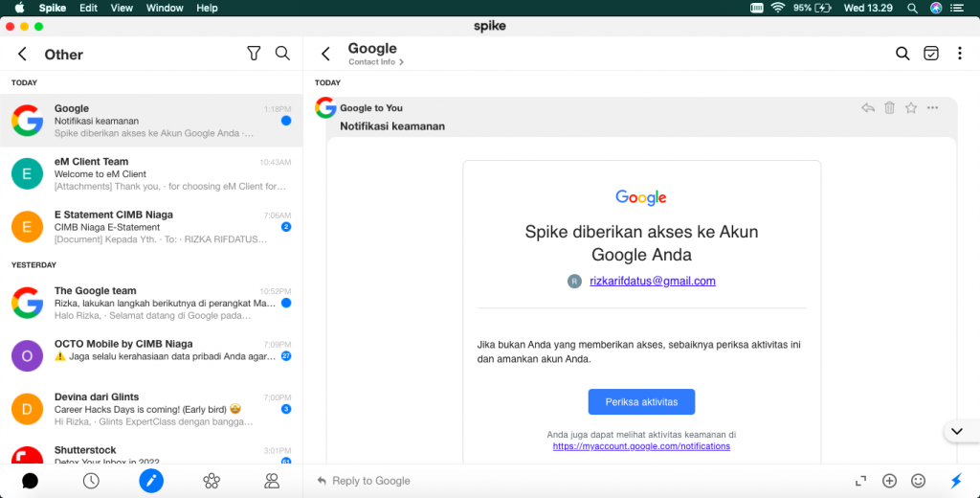
Task: Open the groups icon in bottom bar
Action: coord(212,481)
